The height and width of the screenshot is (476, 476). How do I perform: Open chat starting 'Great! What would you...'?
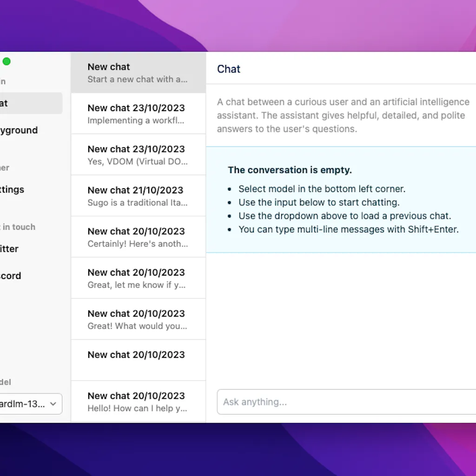click(138, 319)
